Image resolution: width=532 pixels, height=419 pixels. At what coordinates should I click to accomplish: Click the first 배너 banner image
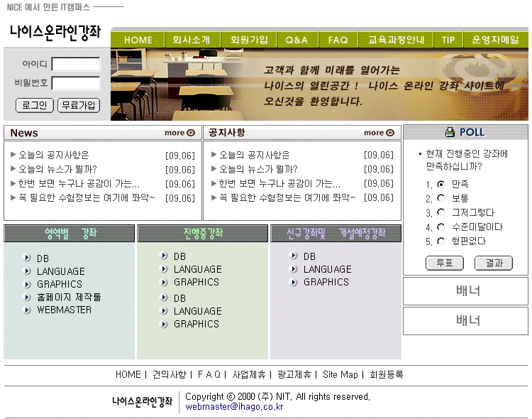pos(465,290)
